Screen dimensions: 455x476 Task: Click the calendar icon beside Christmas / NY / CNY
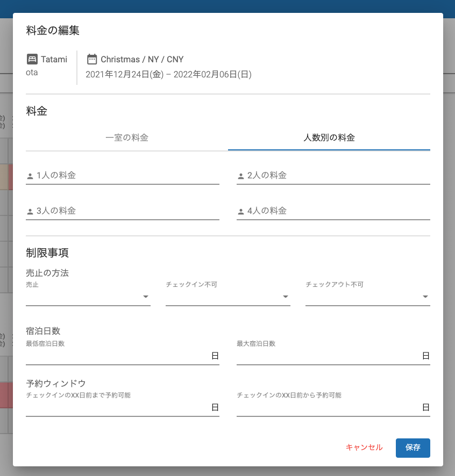point(93,59)
